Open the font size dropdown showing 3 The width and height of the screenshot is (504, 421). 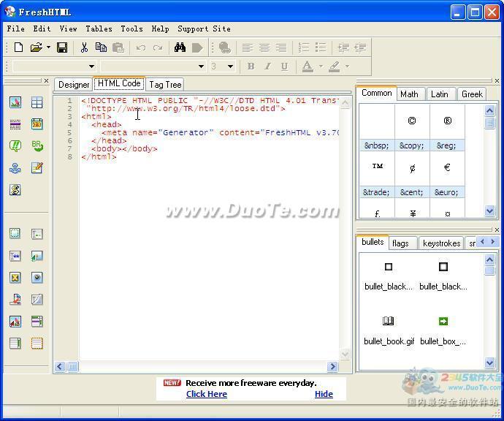coord(230,67)
